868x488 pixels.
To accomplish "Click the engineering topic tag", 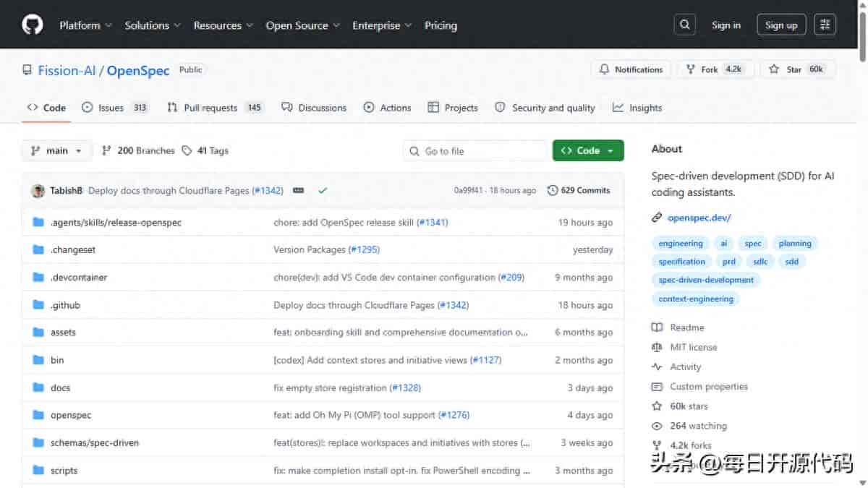I will point(681,243).
